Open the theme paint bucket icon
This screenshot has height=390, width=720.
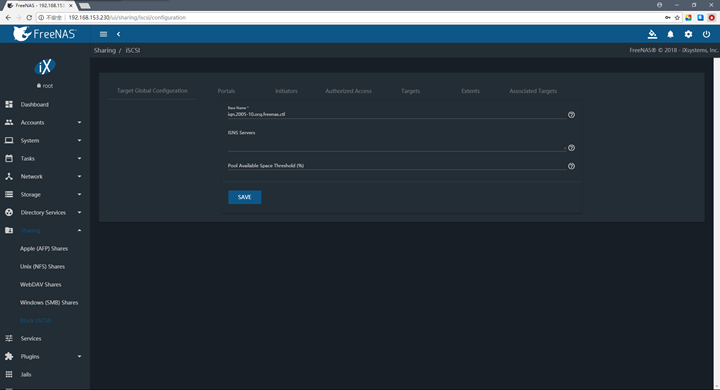(x=652, y=34)
